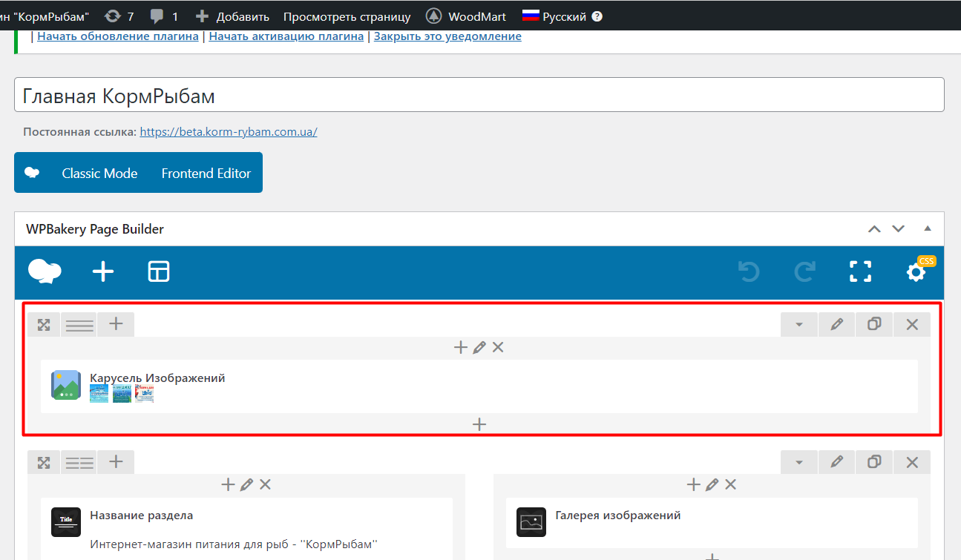Screen dimensions: 961x560
Task: Open the permalink beta.korm-rybam.com.ua
Action: tap(229, 132)
